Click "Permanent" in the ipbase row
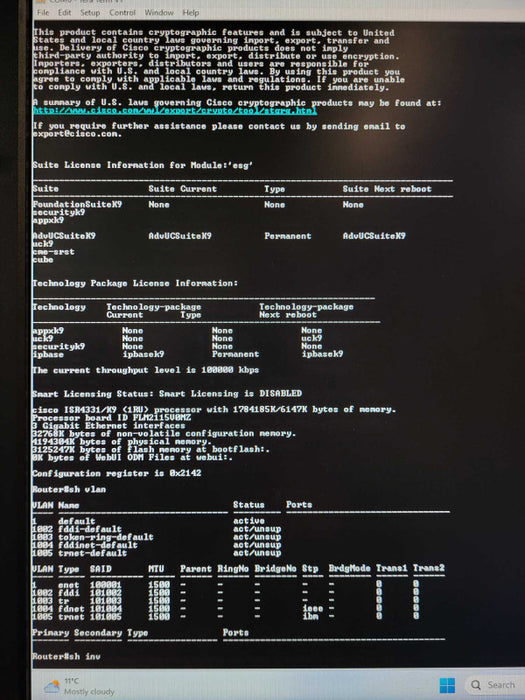Viewport: 525px width, 700px height. click(x=235, y=354)
